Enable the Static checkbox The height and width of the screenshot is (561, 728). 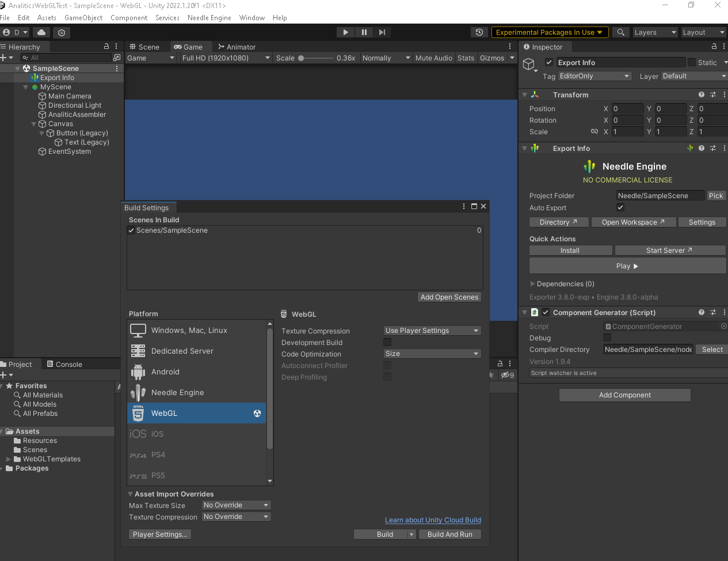coord(692,62)
